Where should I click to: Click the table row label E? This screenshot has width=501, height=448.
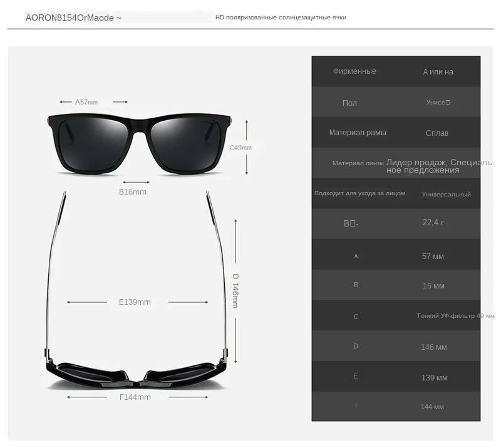[356, 376]
